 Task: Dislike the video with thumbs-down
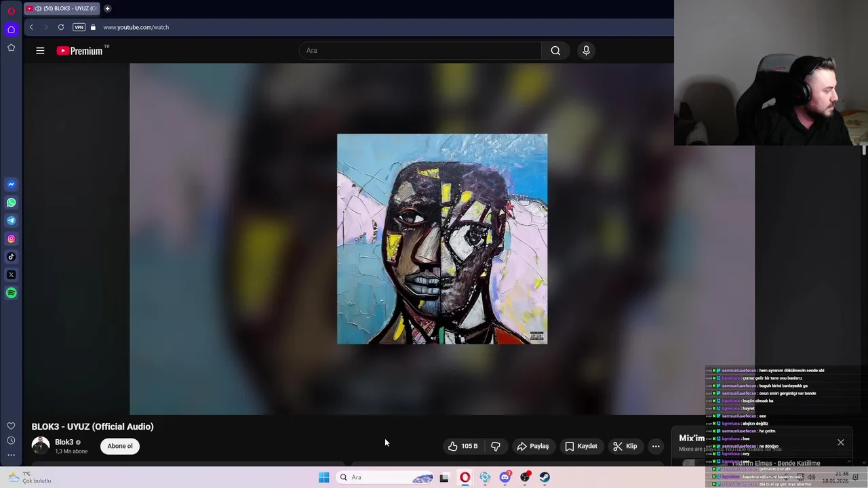coord(496,446)
